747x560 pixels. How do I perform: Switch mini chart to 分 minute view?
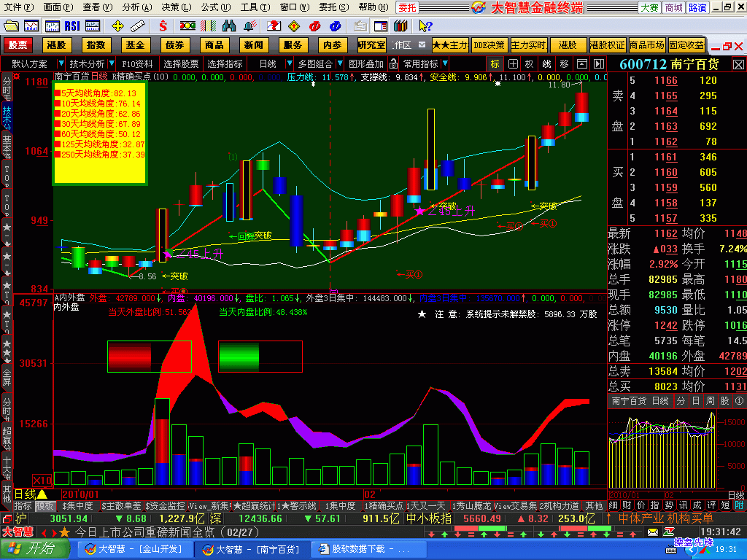pos(681,401)
